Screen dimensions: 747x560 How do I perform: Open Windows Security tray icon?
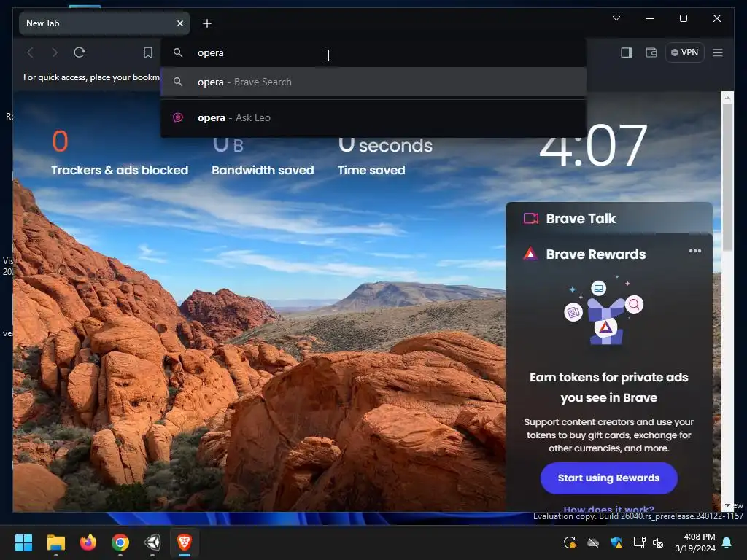point(616,542)
